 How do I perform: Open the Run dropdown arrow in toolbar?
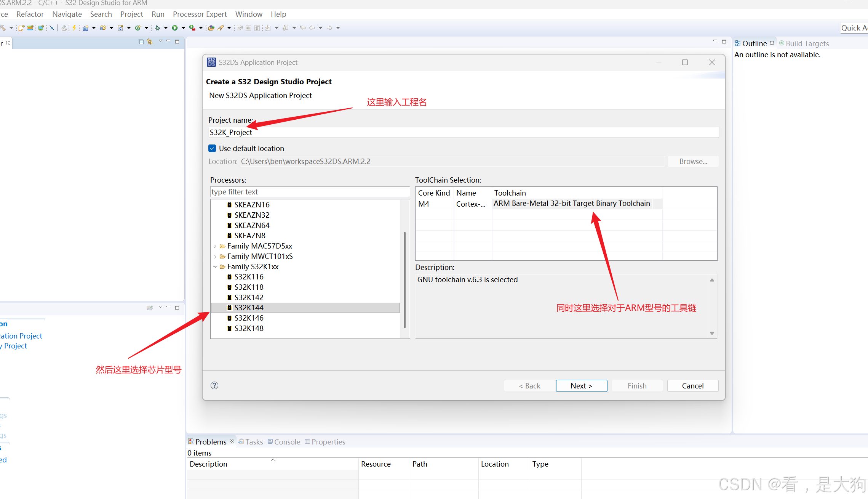[x=183, y=28]
